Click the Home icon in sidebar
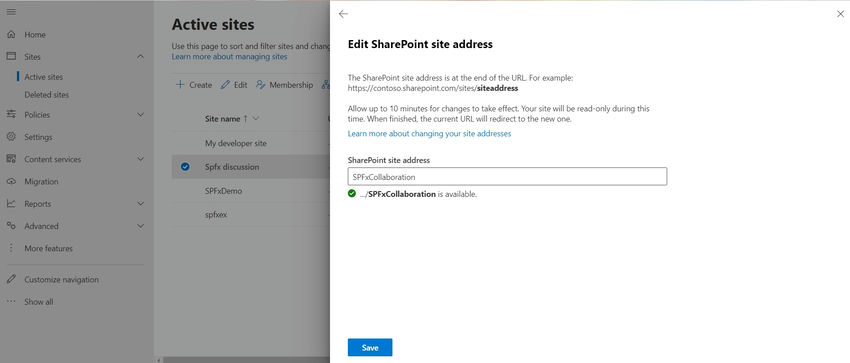The image size is (850, 363). tap(11, 35)
